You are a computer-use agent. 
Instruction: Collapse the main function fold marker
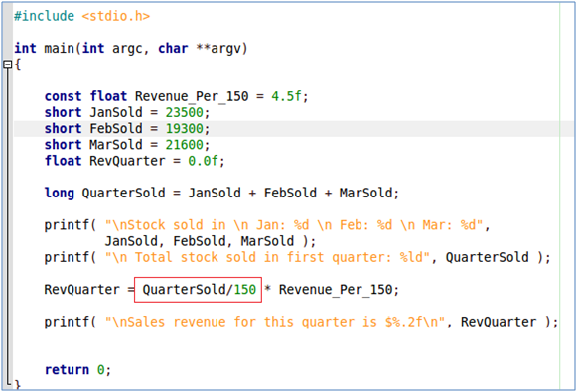(x=7, y=65)
